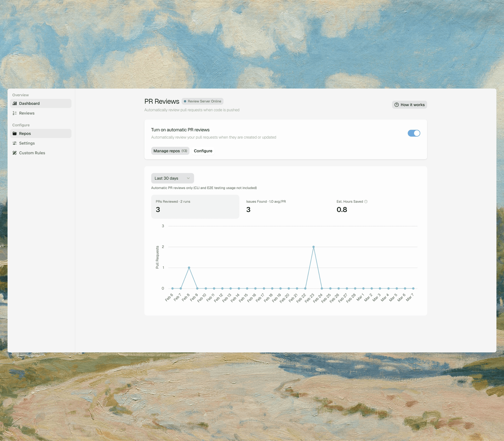Click the Manage repos button

point(170,151)
